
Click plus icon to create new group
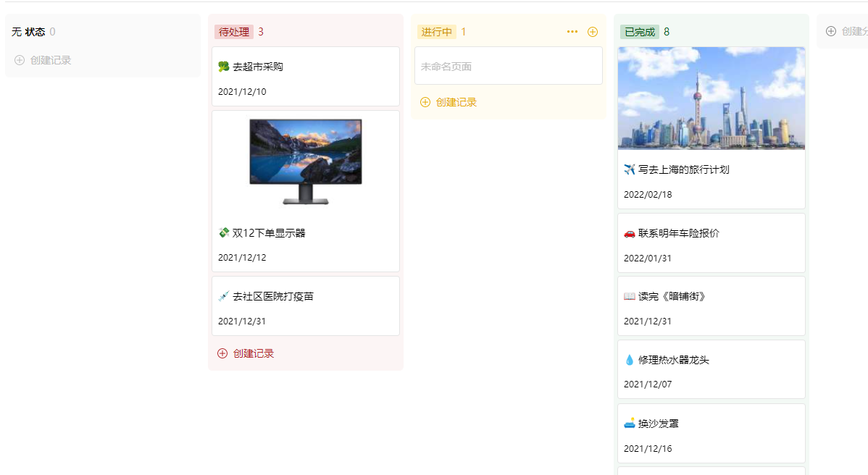pyautogui.click(x=831, y=32)
